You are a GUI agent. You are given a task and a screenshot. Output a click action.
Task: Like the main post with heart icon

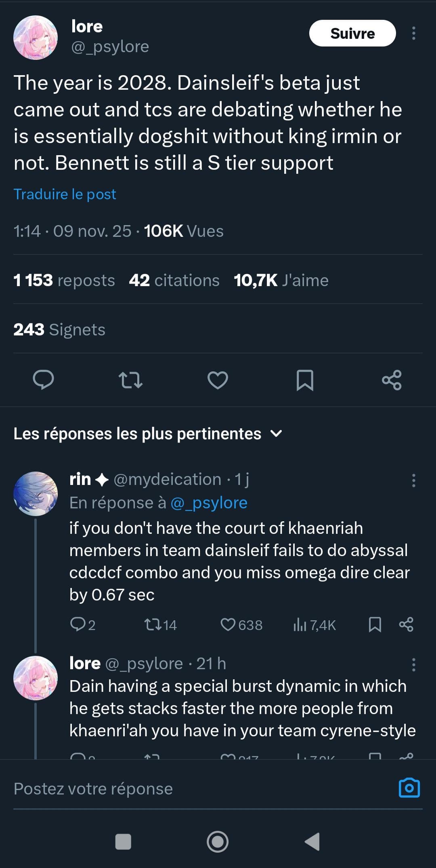pyautogui.click(x=218, y=380)
